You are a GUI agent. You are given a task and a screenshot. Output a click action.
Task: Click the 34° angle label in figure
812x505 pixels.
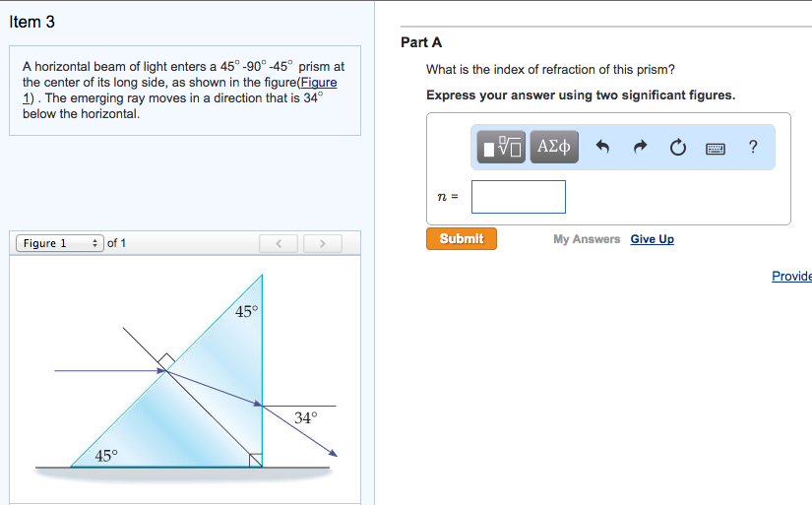point(305,418)
